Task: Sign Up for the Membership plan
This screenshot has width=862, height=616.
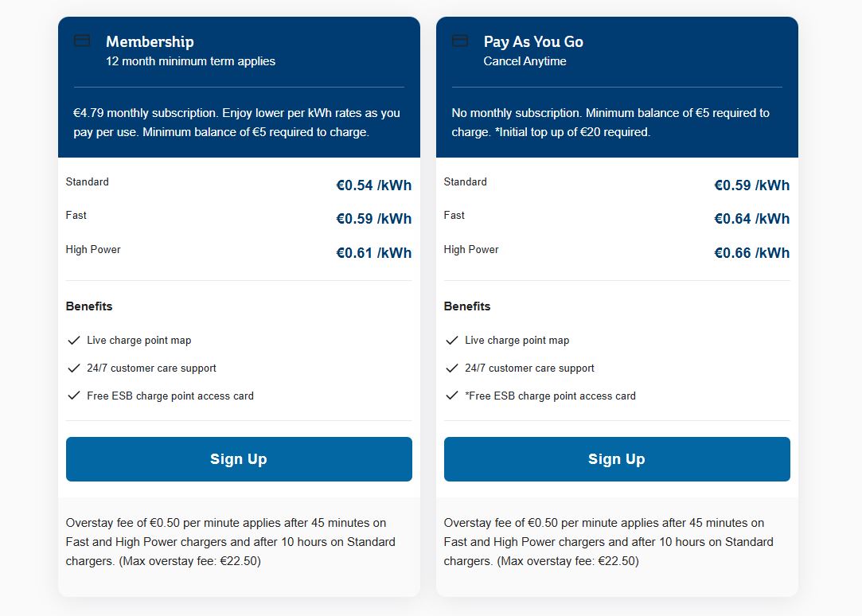Action: [x=238, y=459]
